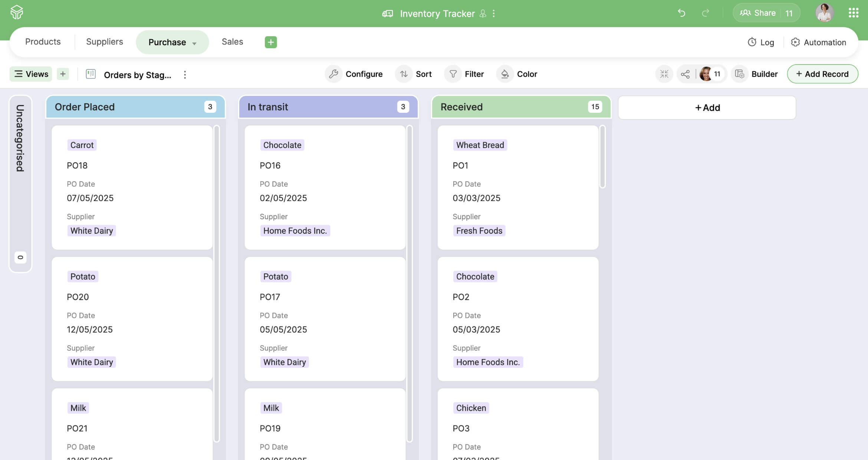Image resolution: width=868 pixels, height=460 pixels.
Task: Click the Add Record button
Action: point(822,74)
